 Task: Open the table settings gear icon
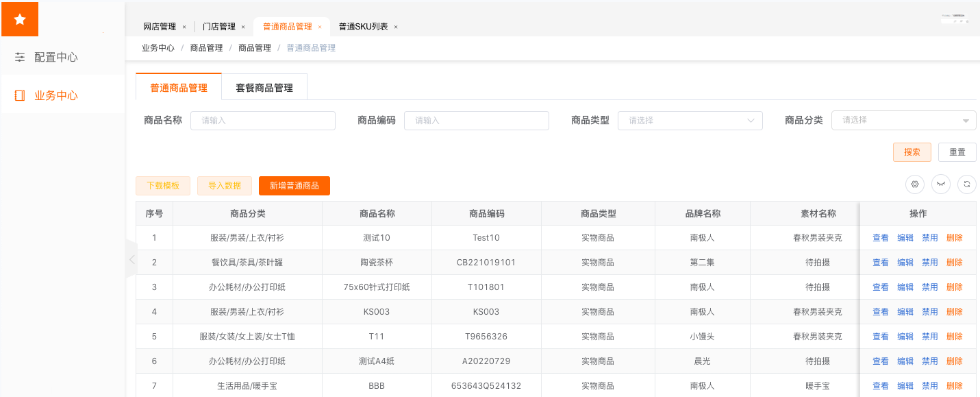[914, 184]
